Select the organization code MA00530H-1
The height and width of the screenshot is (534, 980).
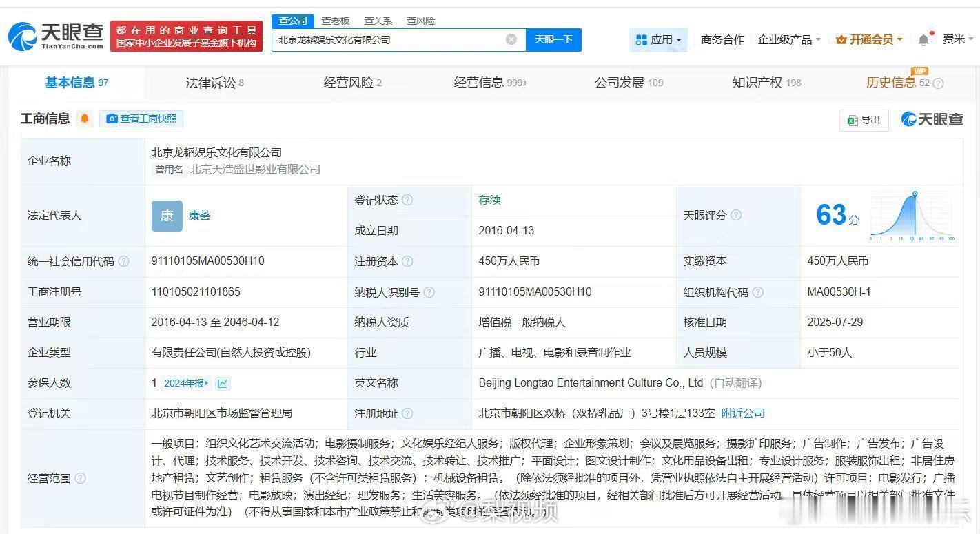[x=839, y=292]
